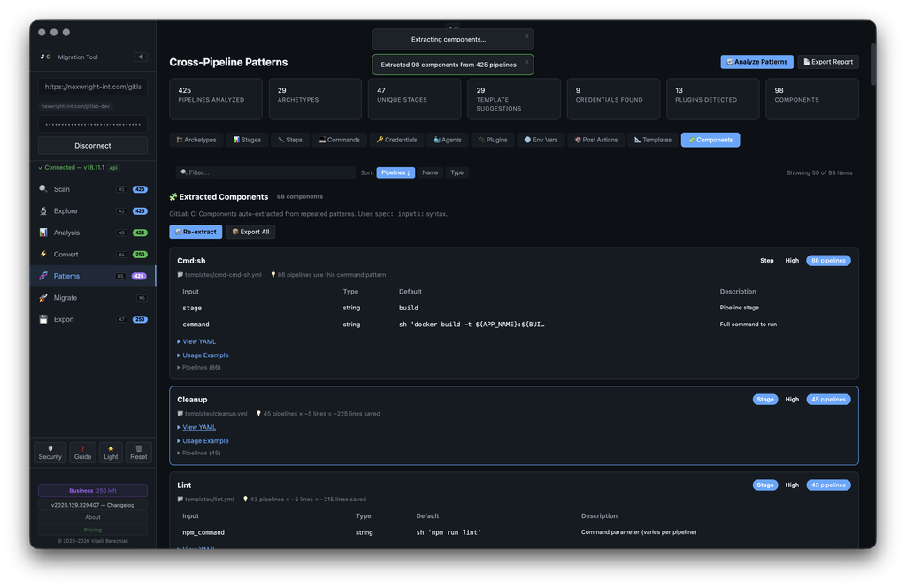Switch to Post Actions tab

(x=596, y=140)
